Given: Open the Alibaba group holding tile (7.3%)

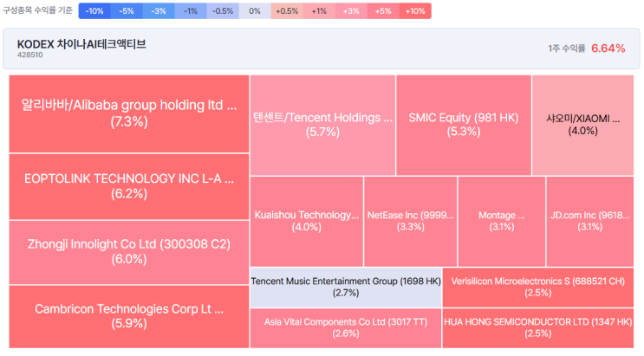Looking at the screenshot, I should coord(129,113).
